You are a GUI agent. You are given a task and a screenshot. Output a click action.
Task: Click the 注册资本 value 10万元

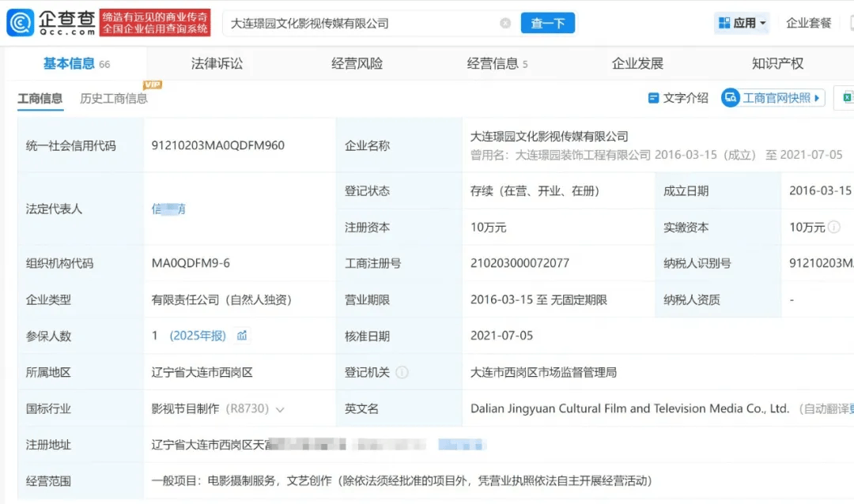(x=488, y=228)
